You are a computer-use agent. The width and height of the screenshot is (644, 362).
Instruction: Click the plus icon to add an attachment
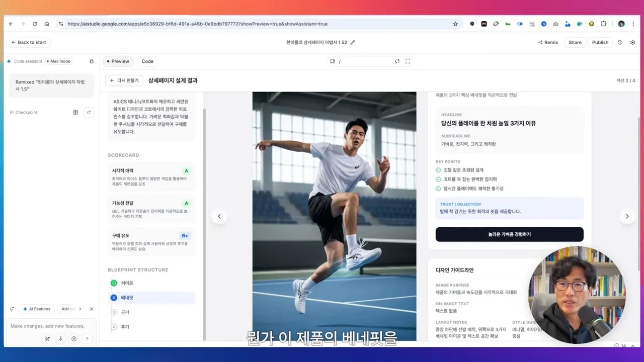(74, 339)
